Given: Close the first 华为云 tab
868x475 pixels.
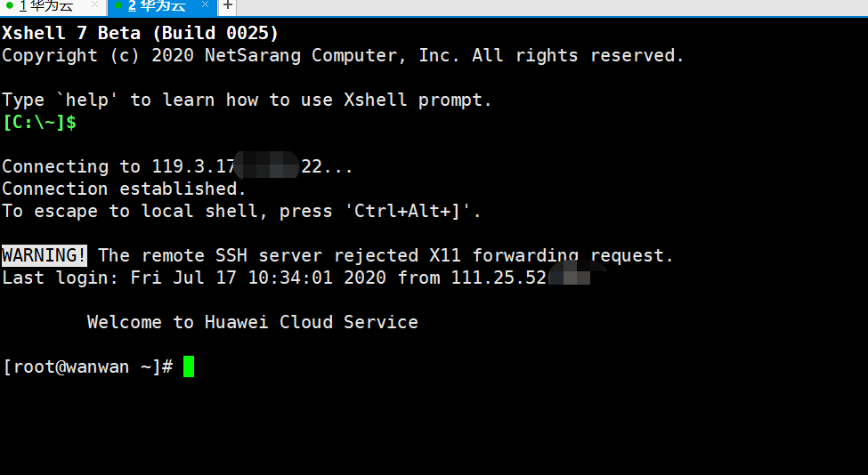Looking at the screenshot, I should tap(94, 5).
